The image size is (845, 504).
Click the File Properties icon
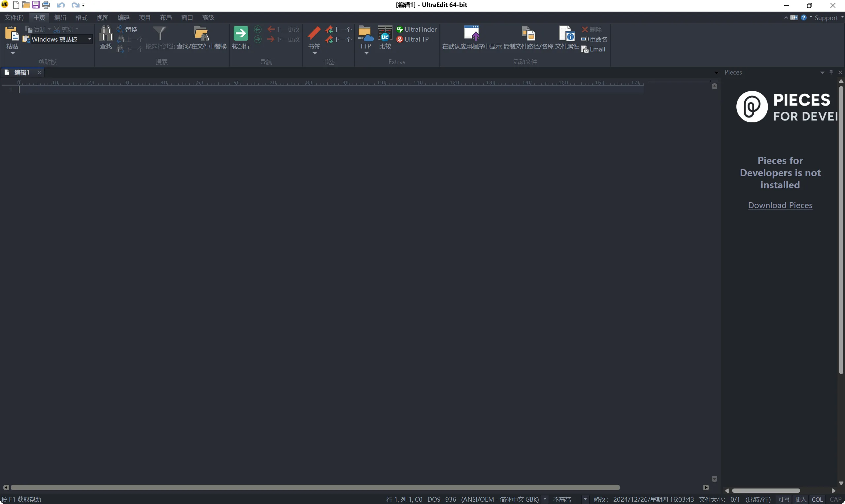[566, 34]
